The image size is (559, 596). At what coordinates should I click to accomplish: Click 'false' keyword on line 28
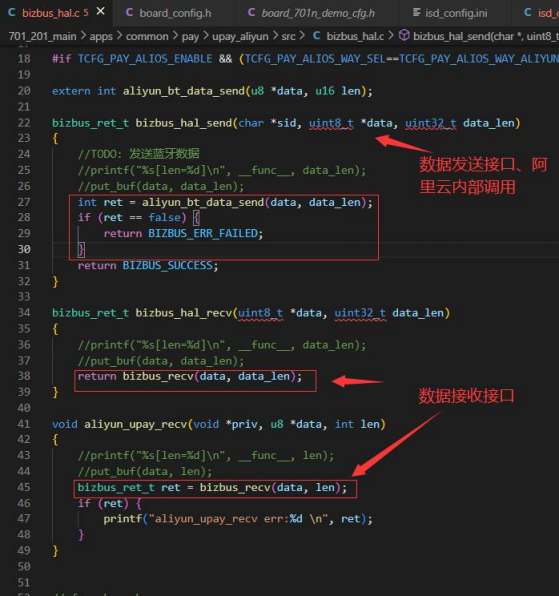pyautogui.click(x=164, y=217)
